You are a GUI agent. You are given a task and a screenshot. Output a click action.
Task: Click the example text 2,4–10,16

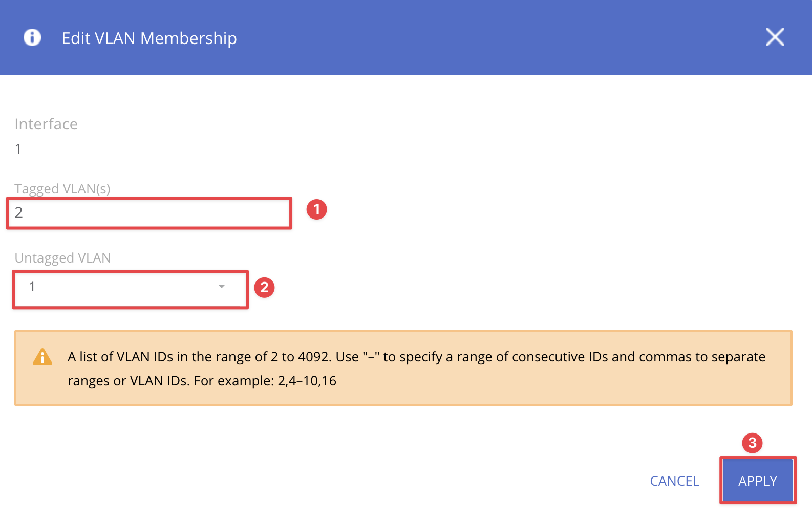coord(307,381)
